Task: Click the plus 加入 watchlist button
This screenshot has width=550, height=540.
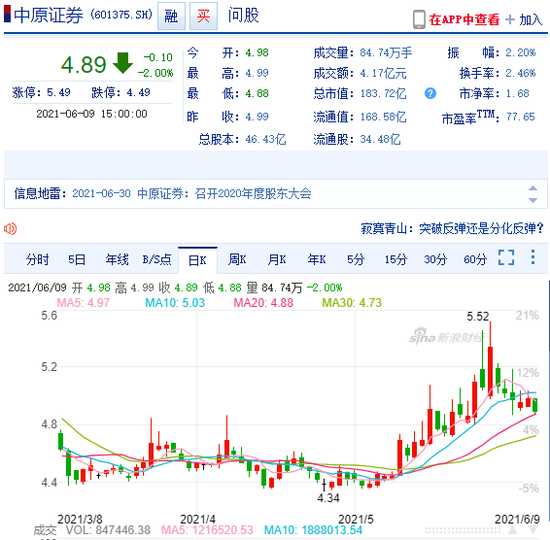Action: pyautogui.click(x=524, y=20)
